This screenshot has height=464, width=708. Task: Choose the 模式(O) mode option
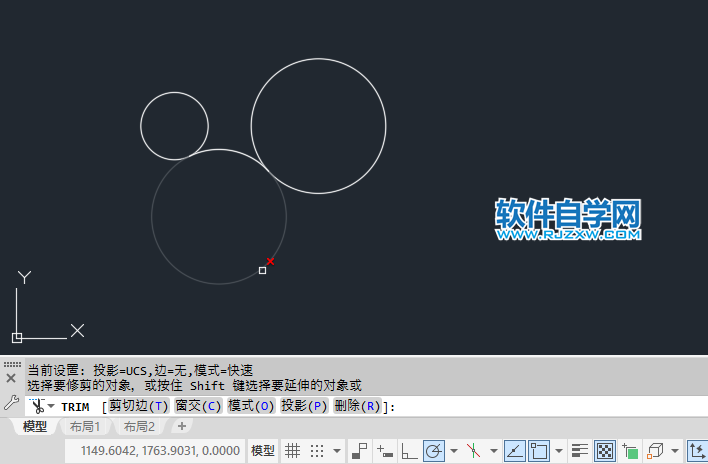click(x=251, y=406)
